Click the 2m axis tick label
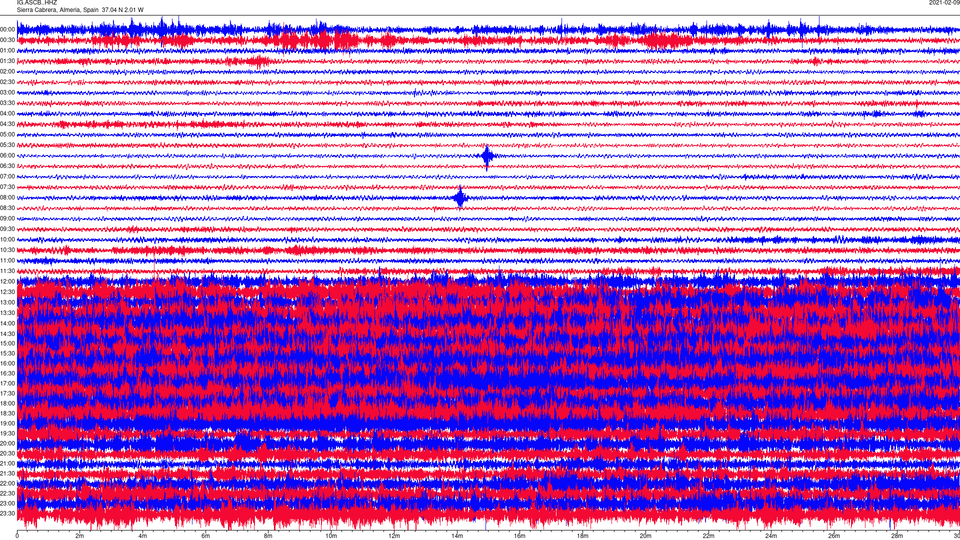 click(80, 536)
